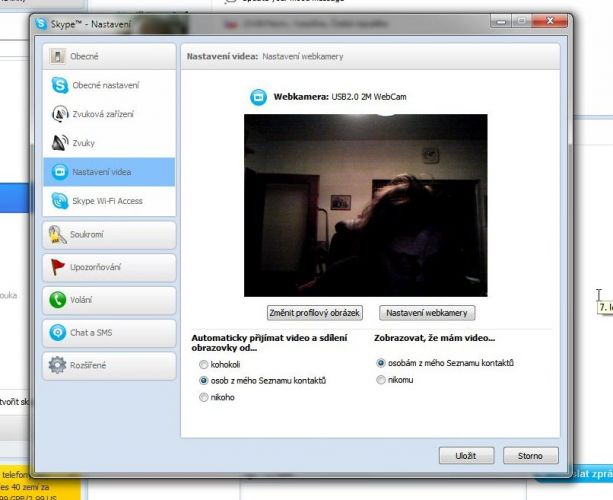
Task: Open Skype Wi-Fi Access settings page
Action: click(x=109, y=201)
